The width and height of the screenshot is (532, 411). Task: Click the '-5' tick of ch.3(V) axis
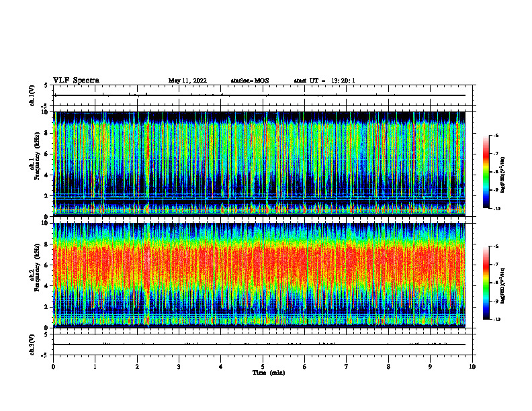44,355
